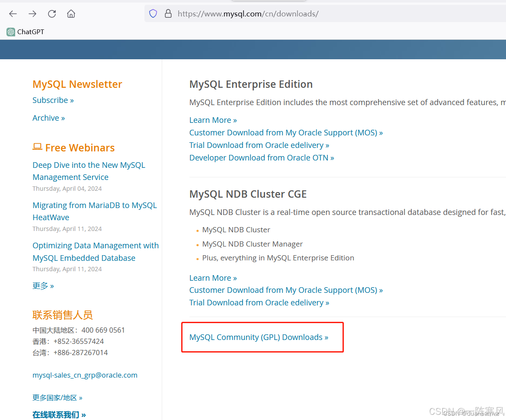Screen dimensions: 506x420
Task: Click the MySQL NDB Cluster Manager bullet
Action: coord(253,244)
